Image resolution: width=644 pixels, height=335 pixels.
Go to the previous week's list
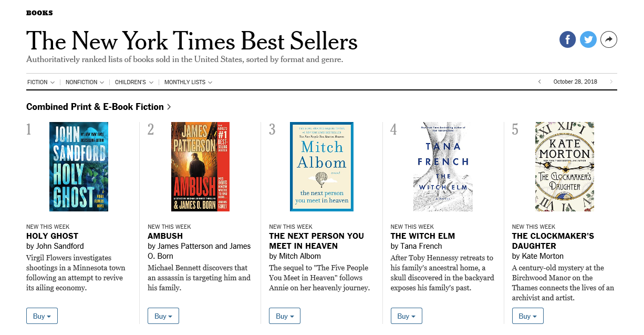click(x=539, y=82)
